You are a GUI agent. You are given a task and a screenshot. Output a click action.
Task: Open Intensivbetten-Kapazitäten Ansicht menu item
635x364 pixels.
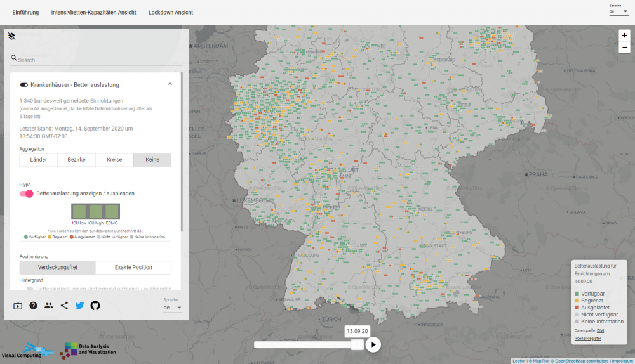[x=93, y=13]
